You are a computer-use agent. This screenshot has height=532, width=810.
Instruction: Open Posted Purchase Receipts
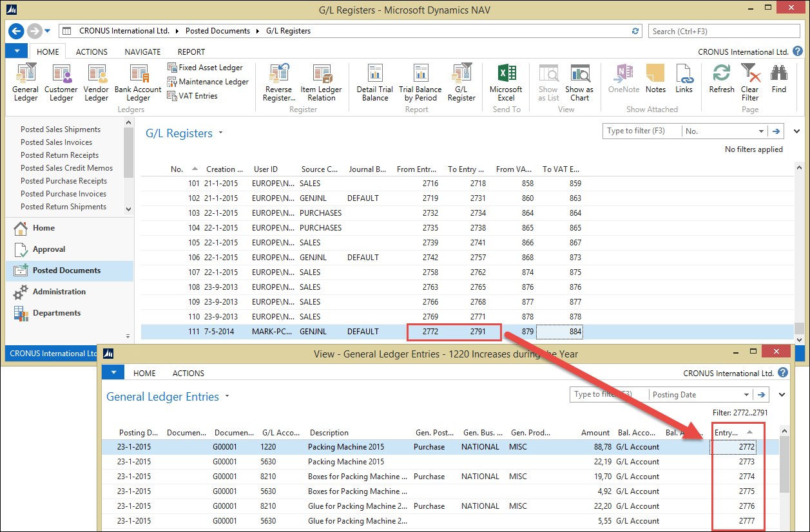63,180
